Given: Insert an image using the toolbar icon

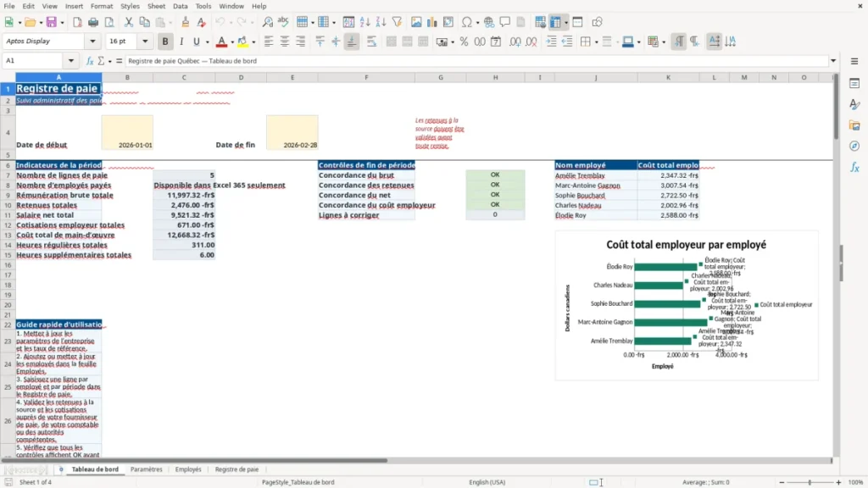Looking at the screenshot, I should pyautogui.click(x=416, y=22).
